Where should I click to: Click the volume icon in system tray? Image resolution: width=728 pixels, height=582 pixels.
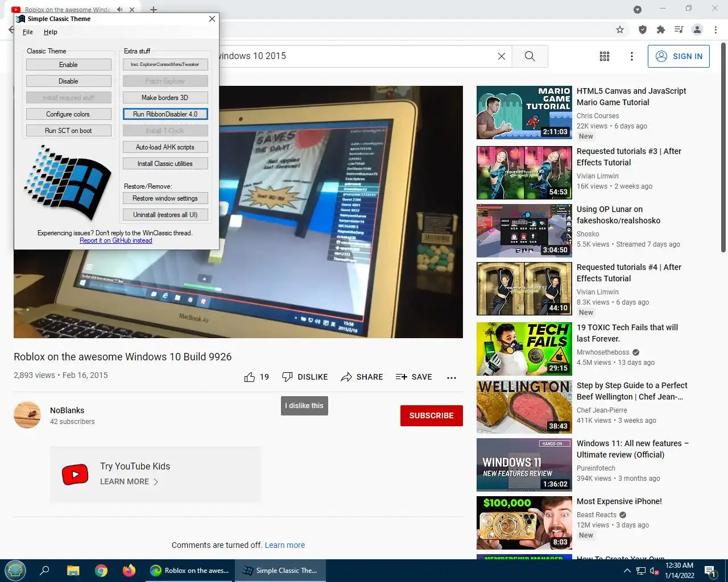(x=654, y=571)
